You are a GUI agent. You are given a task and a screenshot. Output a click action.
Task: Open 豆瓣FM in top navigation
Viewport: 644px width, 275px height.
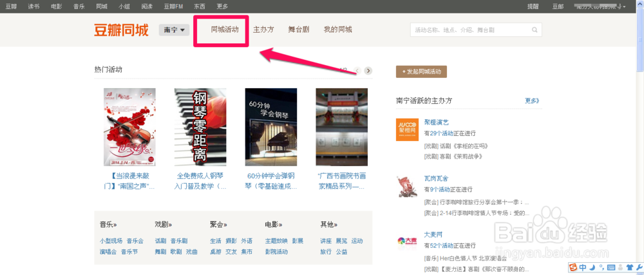(174, 6)
